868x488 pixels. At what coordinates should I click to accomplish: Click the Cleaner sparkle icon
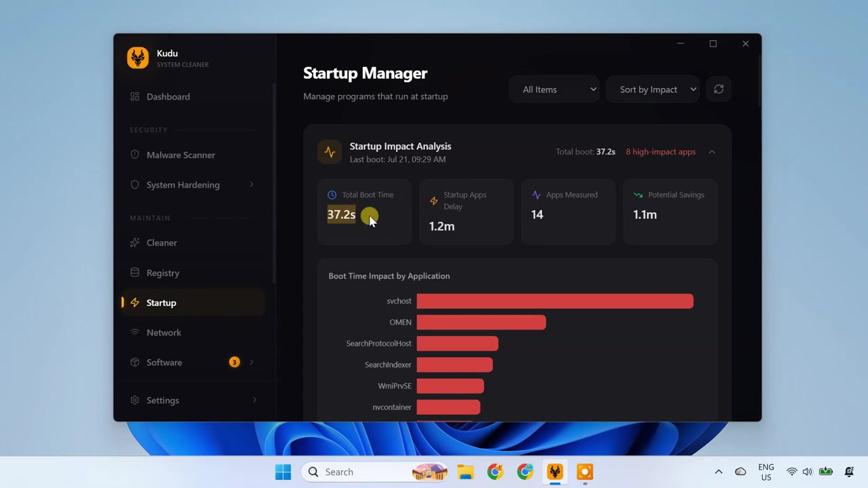pyautogui.click(x=134, y=243)
